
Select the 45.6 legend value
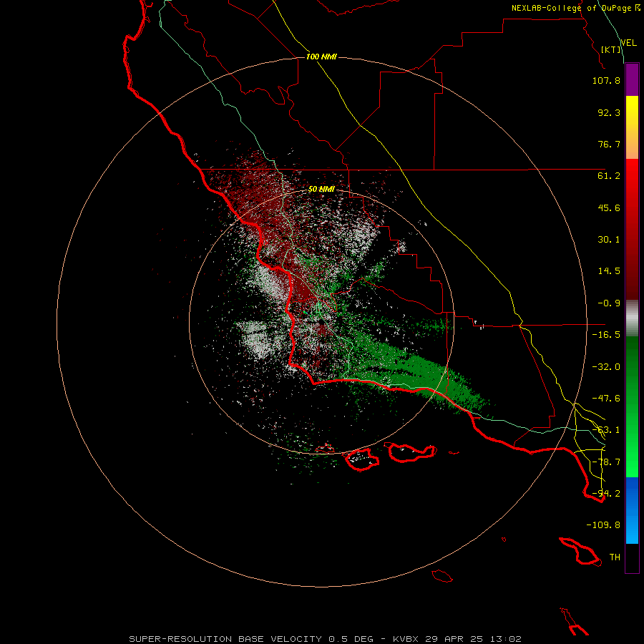(x=609, y=208)
